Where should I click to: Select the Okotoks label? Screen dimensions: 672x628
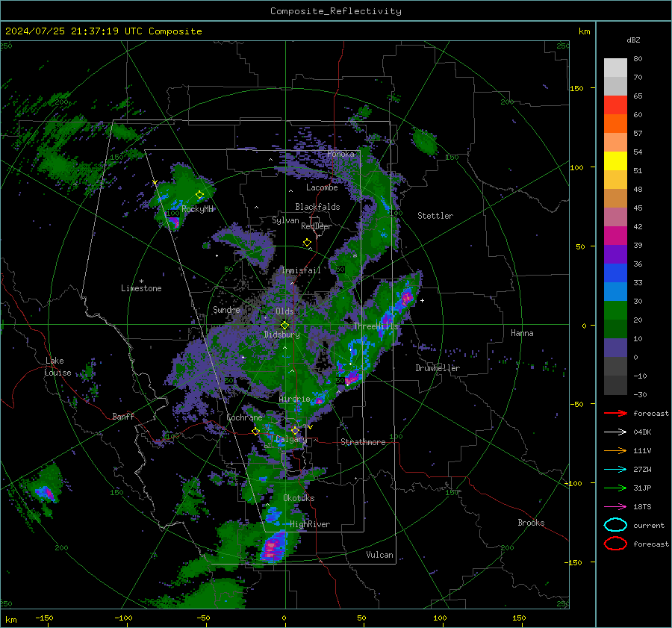pos(299,498)
